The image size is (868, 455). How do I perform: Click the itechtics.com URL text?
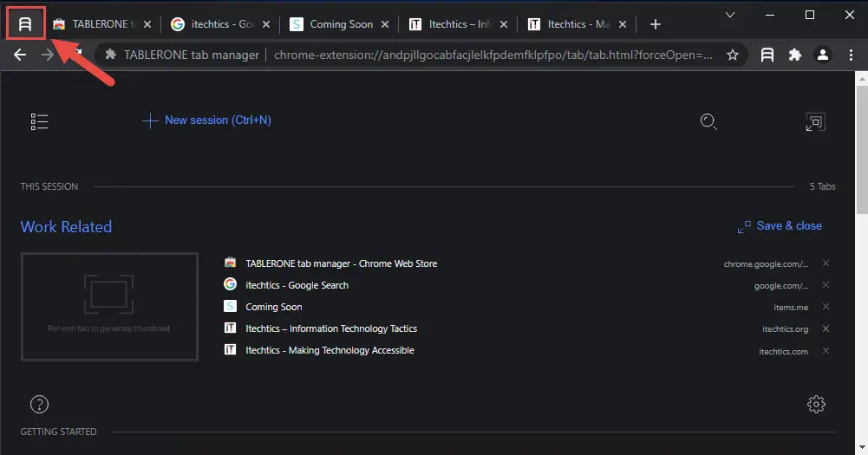pyautogui.click(x=783, y=352)
